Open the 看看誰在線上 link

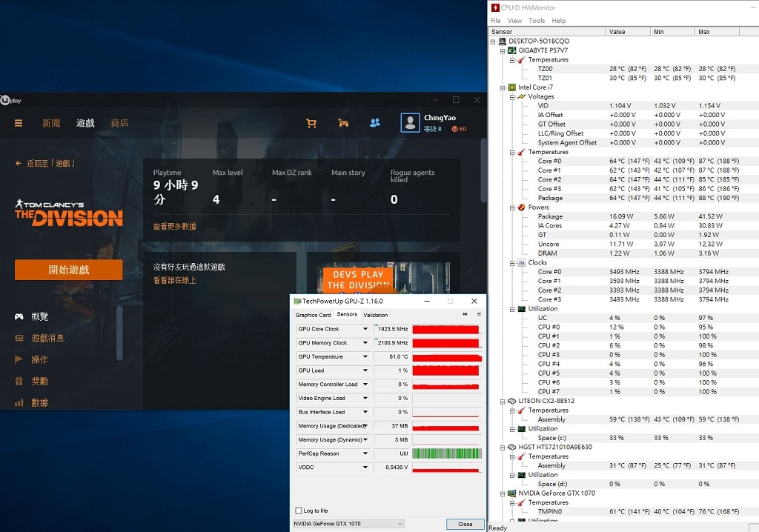point(175,280)
